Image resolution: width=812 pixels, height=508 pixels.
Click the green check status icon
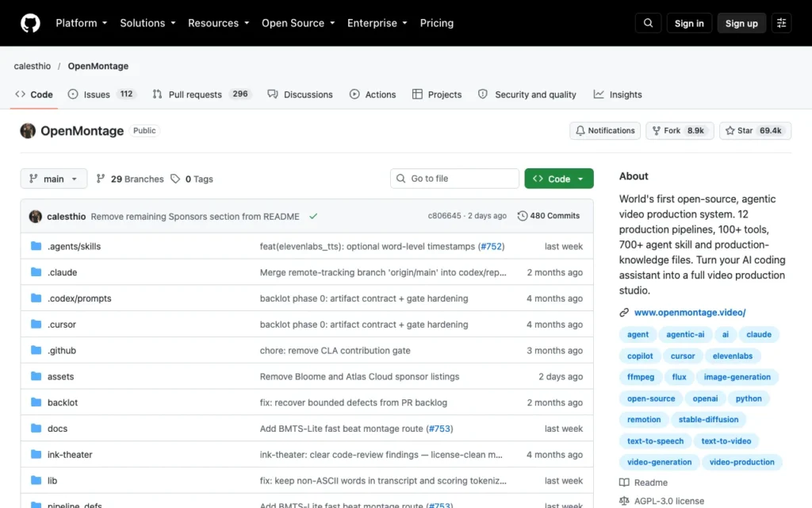tap(313, 216)
